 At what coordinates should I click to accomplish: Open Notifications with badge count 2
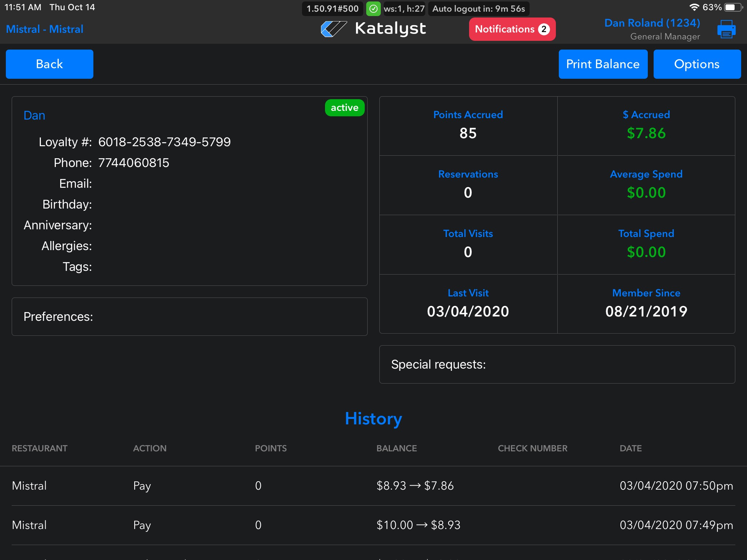512,29
